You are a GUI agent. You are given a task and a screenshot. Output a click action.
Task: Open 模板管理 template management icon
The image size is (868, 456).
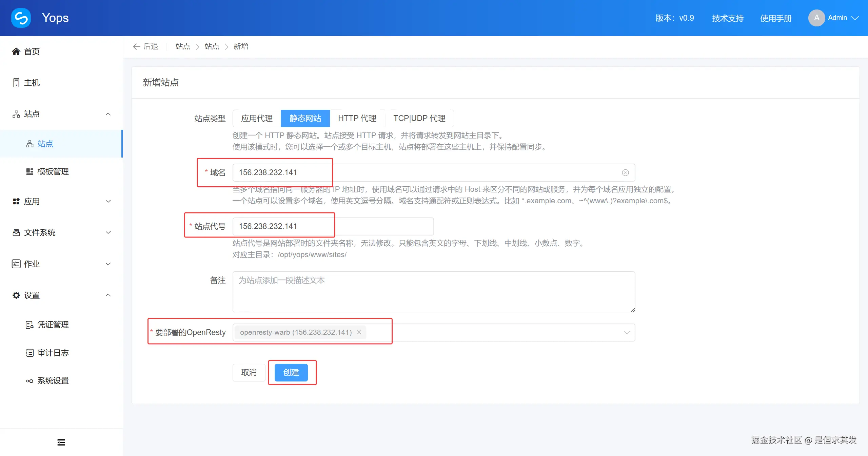[30, 172]
